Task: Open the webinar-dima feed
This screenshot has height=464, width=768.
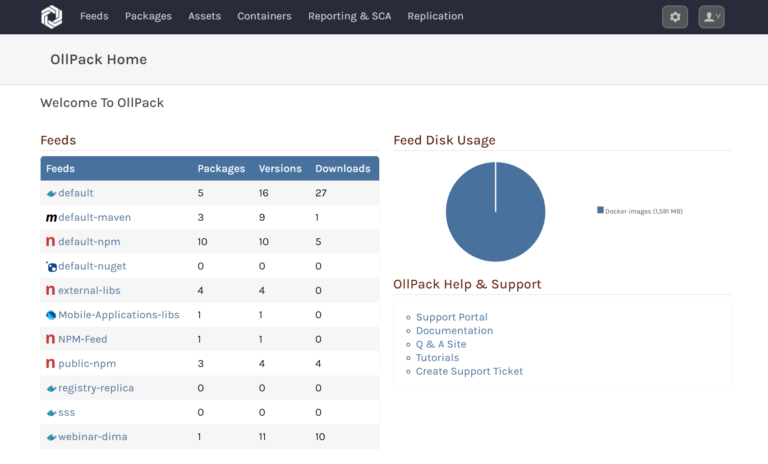Action: pyautogui.click(x=93, y=437)
